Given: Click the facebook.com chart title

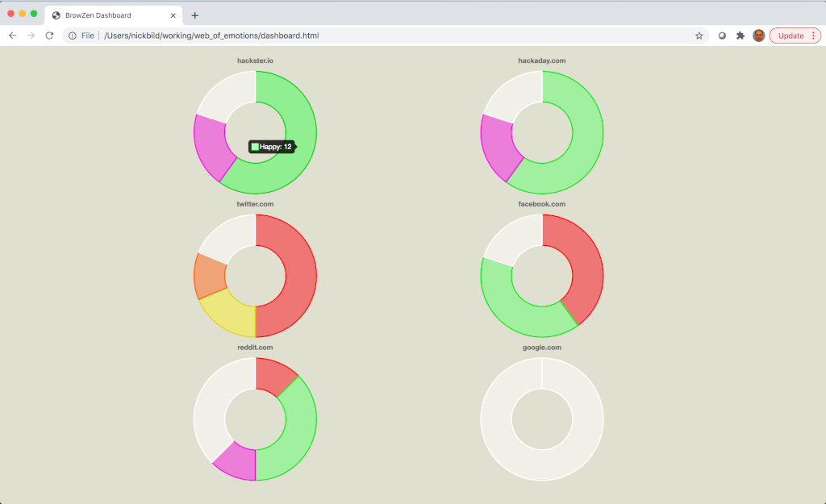Looking at the screenshot, I should click(541, 204).
